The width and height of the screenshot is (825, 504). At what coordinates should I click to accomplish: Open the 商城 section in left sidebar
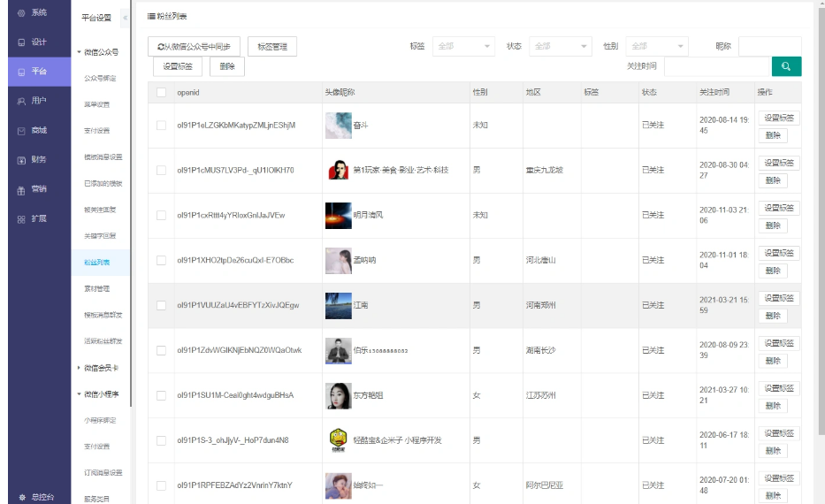33,130
